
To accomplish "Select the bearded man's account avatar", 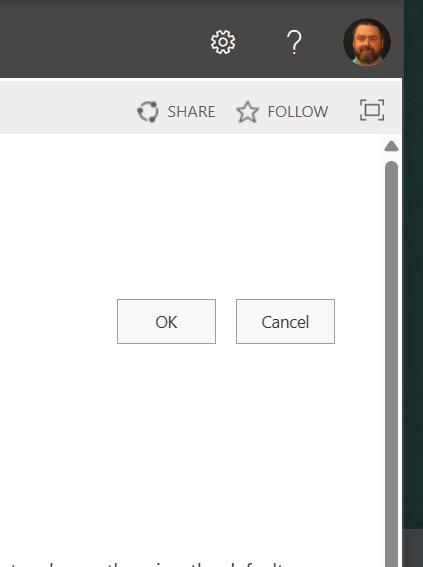I will pos(367,42).
